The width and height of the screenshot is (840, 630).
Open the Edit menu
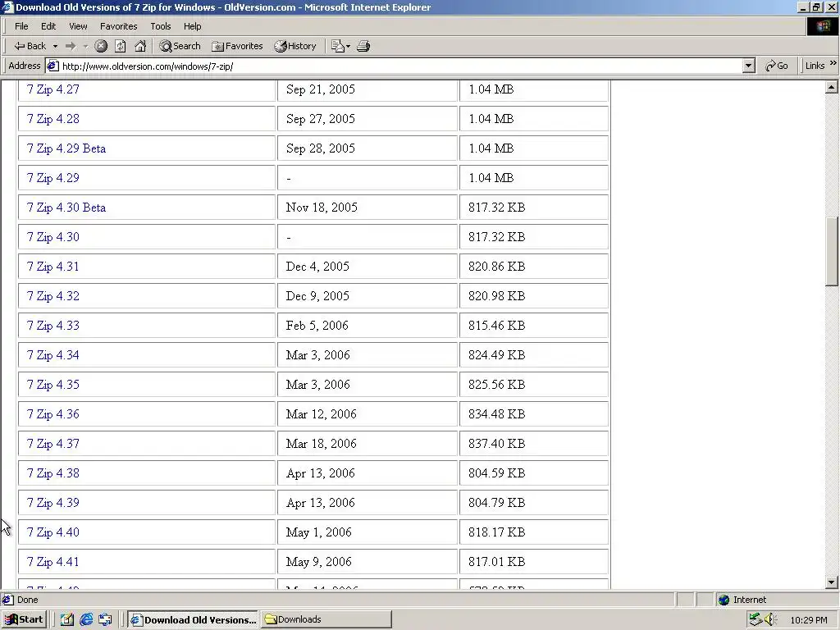tap(48, 26)
